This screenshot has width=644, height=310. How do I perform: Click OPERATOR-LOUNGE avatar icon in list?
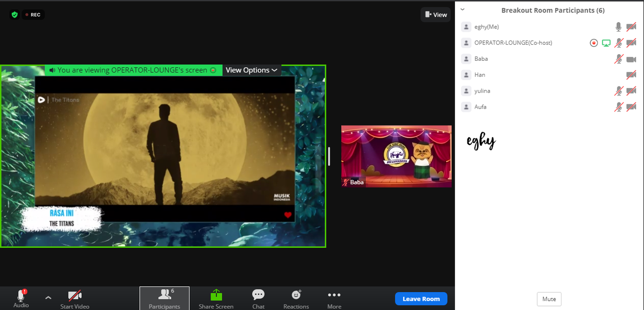pyautogui.click(x=466, y=43)
